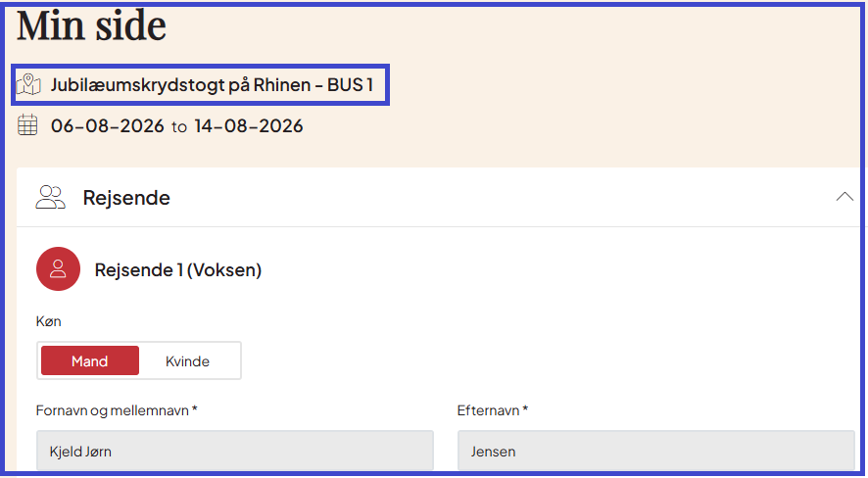Click the Køn label

point(49,321)
